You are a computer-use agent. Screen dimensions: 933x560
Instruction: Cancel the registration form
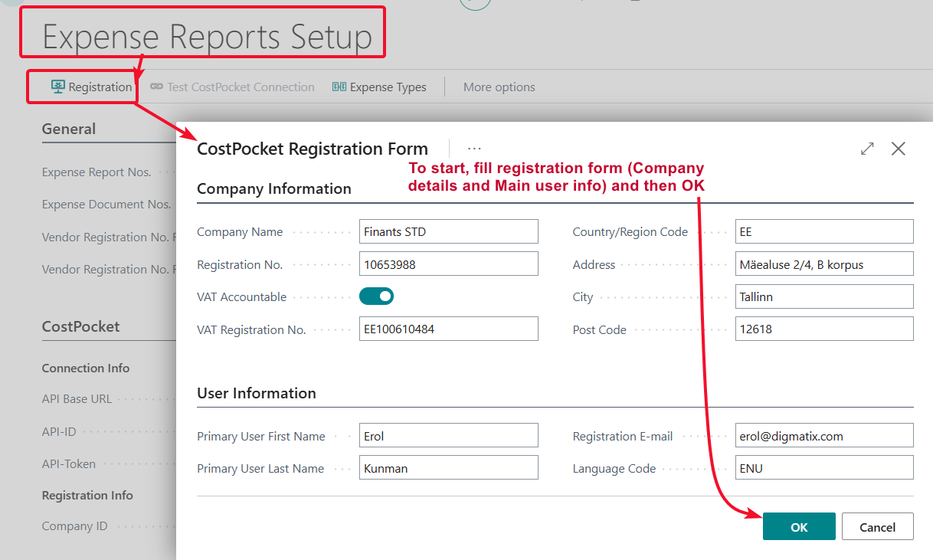878,526
